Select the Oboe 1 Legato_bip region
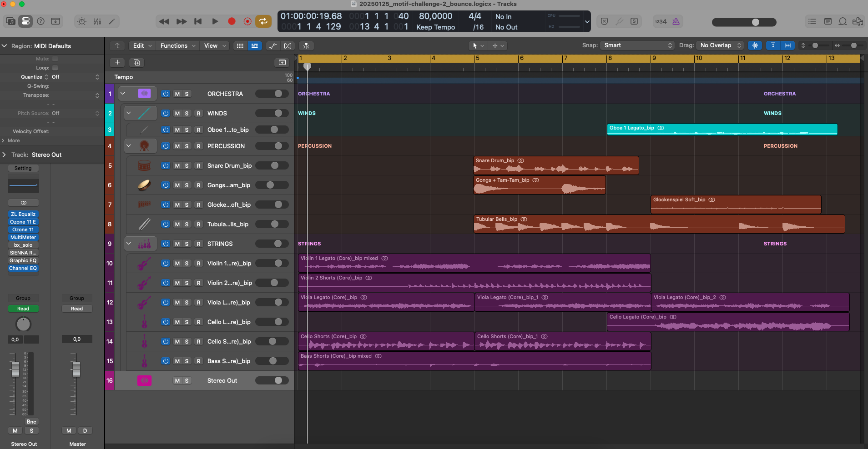 coord(722,130)
